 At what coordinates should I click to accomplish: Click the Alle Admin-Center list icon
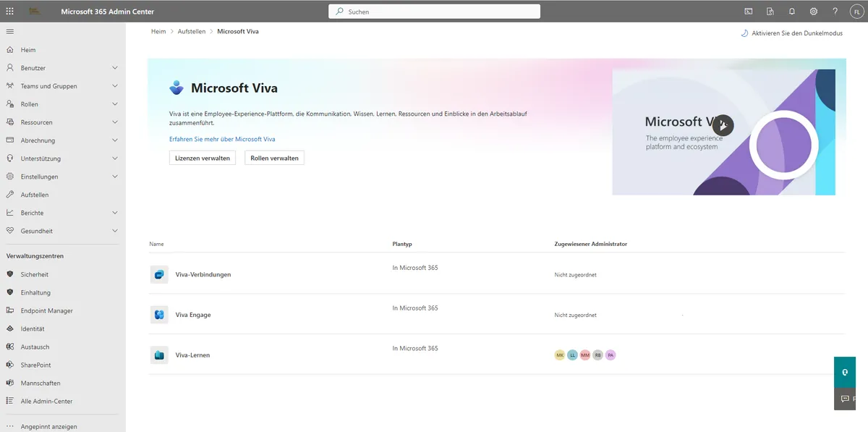pyautogui.click(x=10, y=401)
